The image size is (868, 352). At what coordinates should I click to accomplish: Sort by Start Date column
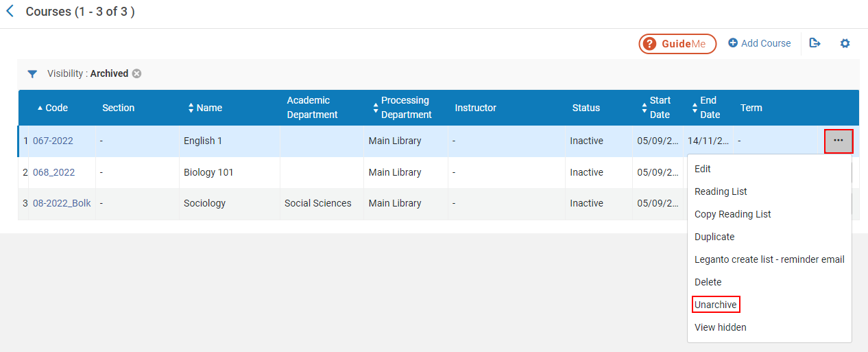tap(659, 108)
